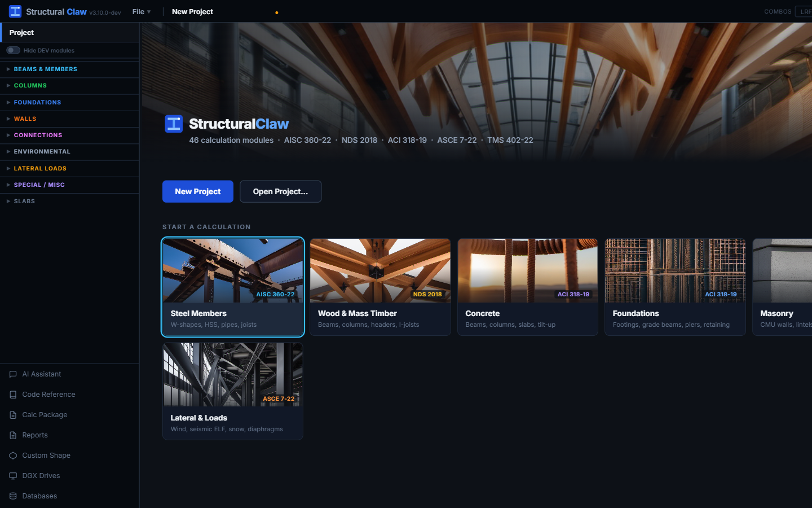Click the COMBOS label in top bar
Image resolution: width=812 pixels, height=508 pixels.
coord(778,11)
